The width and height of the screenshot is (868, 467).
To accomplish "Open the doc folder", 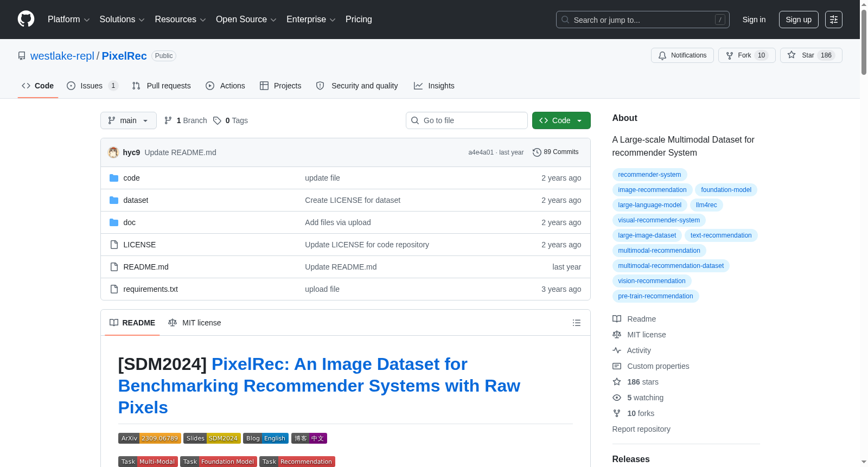I will click(129, 222).
